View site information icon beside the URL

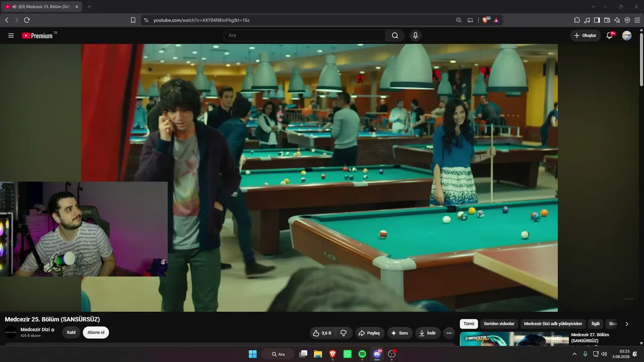(x=146, y=20)
